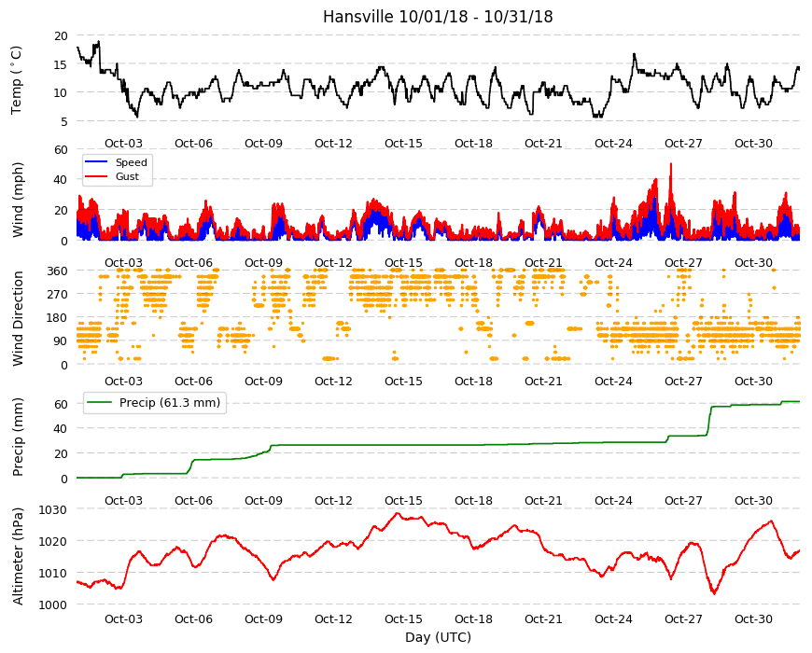Click Oct-27 tick under wind speed plot
This screenshot has height=653, width=812.
pos(683,262)
